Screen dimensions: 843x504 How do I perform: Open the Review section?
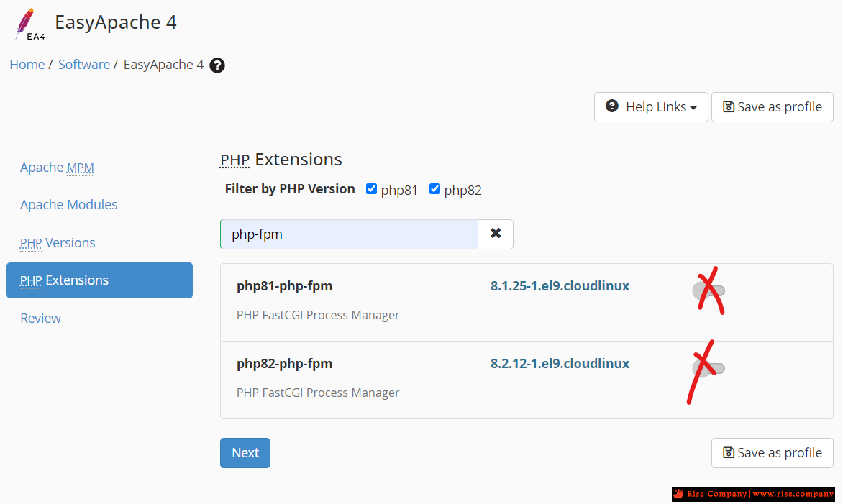tap(41, 319)
